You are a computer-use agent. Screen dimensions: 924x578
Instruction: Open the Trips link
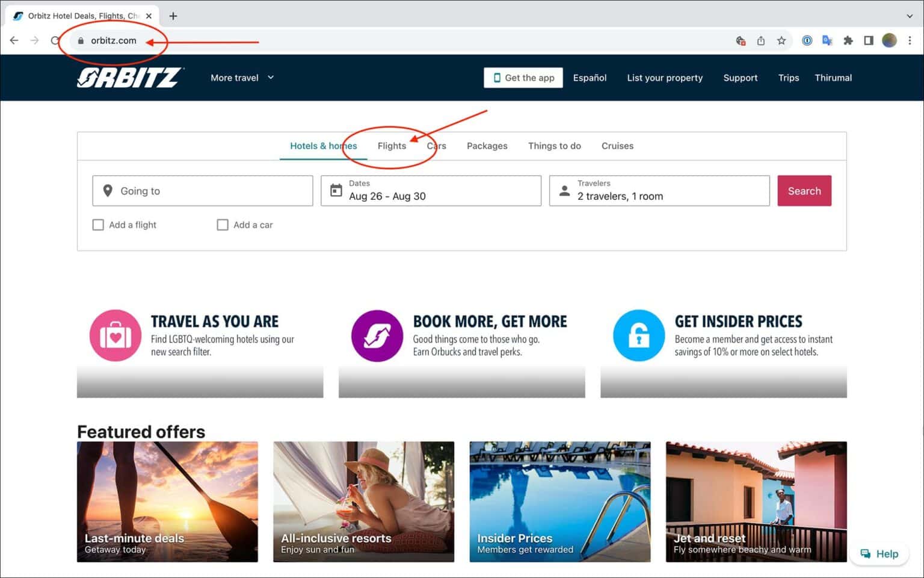789,78
